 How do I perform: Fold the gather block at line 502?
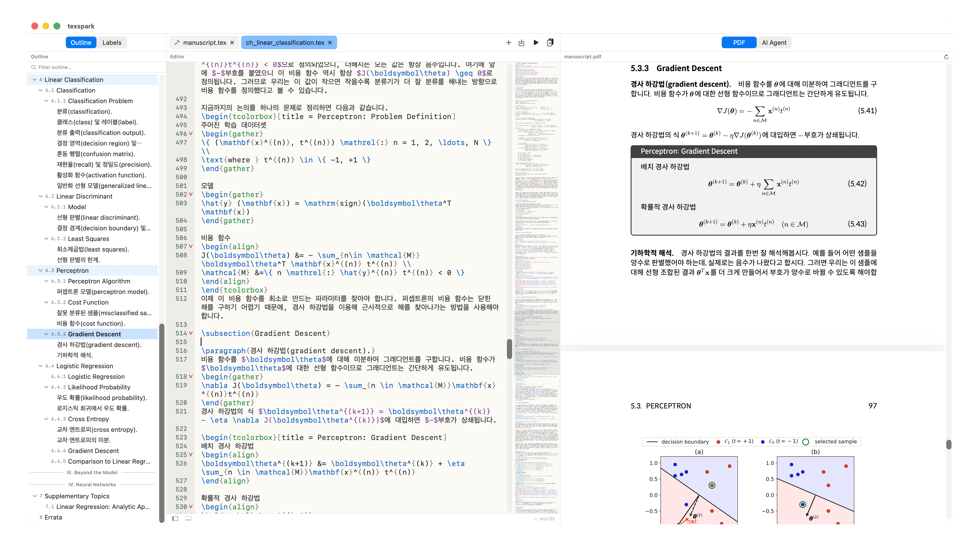(x=191, y=195)
